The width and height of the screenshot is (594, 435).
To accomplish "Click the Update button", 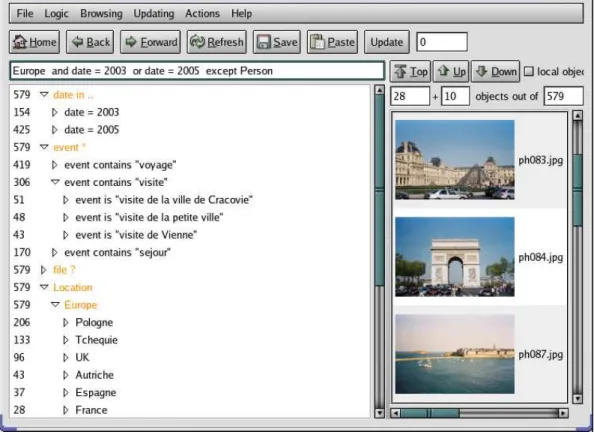I will pos(386,42).
